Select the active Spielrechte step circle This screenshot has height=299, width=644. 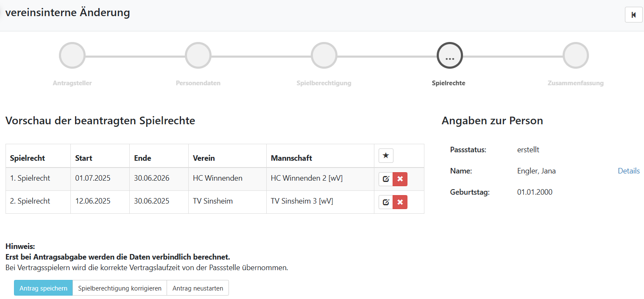coord(449,56)
